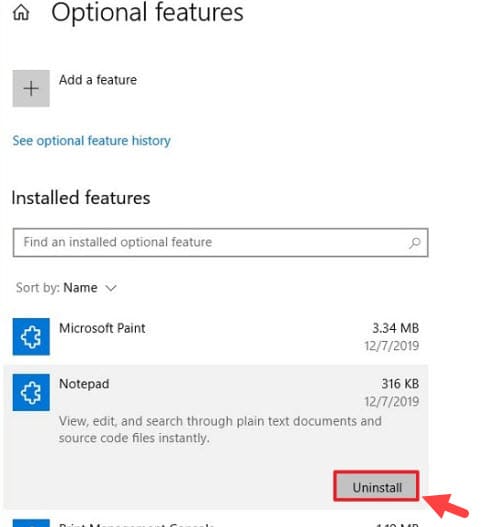
Task: Click the 316 KB size of Notepad
Action: 400,384
